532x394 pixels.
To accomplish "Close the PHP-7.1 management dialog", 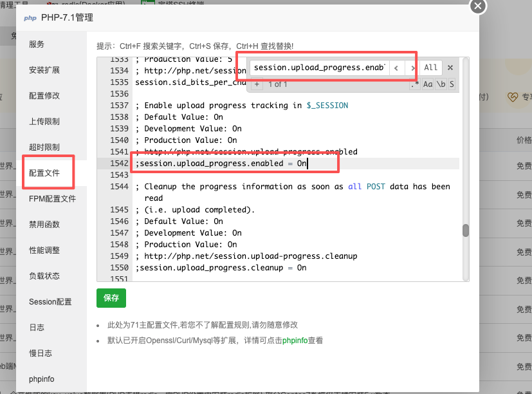I will click(478, 6).
